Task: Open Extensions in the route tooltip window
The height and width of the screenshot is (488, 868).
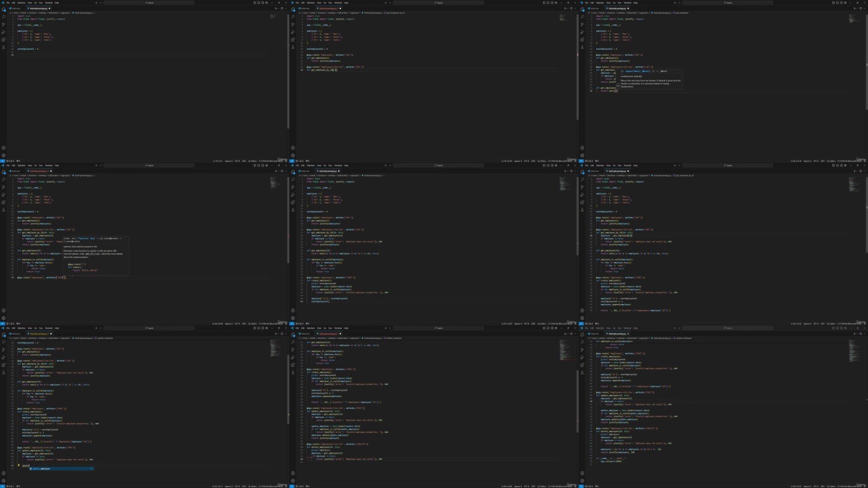Action: click(x=3, y=202)
